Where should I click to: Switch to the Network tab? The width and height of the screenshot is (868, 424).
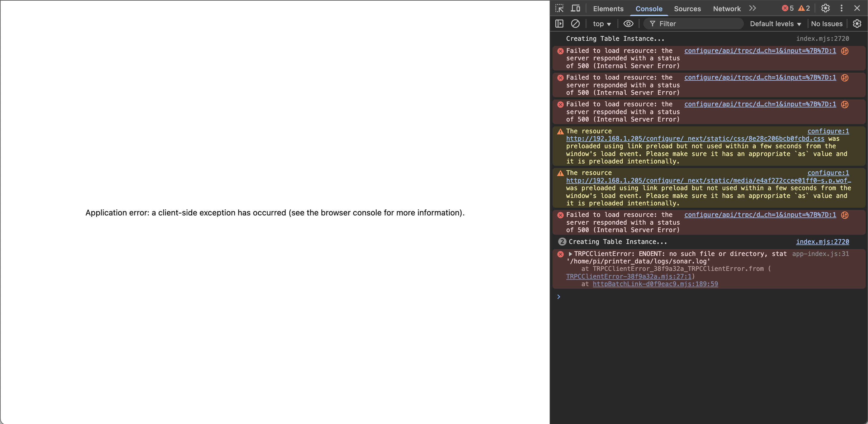pos(727,9)
